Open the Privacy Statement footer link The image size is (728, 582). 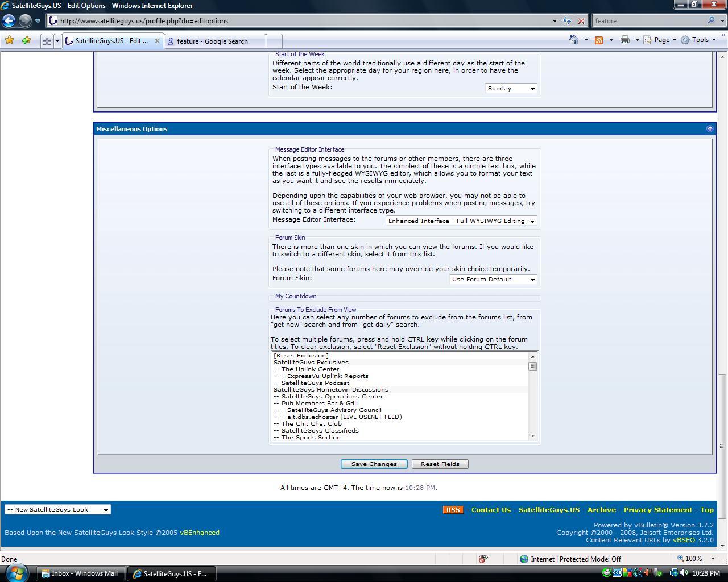pyautogui.click(x=658, y=510)
